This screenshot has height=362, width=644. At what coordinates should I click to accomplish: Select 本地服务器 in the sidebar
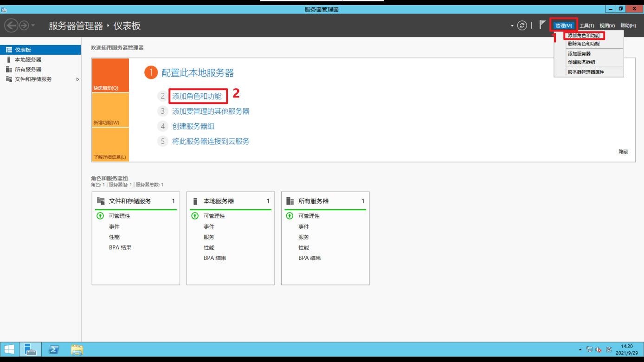click(40, 59)
